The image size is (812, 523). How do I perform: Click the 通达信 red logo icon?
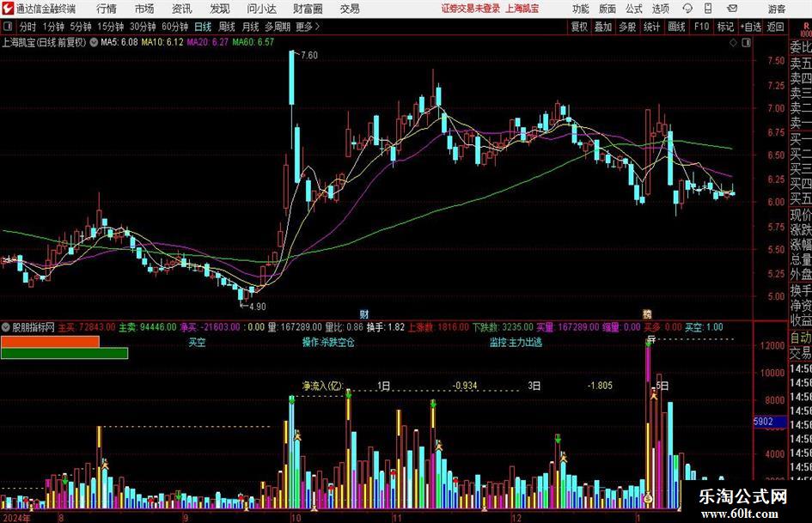point(8,9)
